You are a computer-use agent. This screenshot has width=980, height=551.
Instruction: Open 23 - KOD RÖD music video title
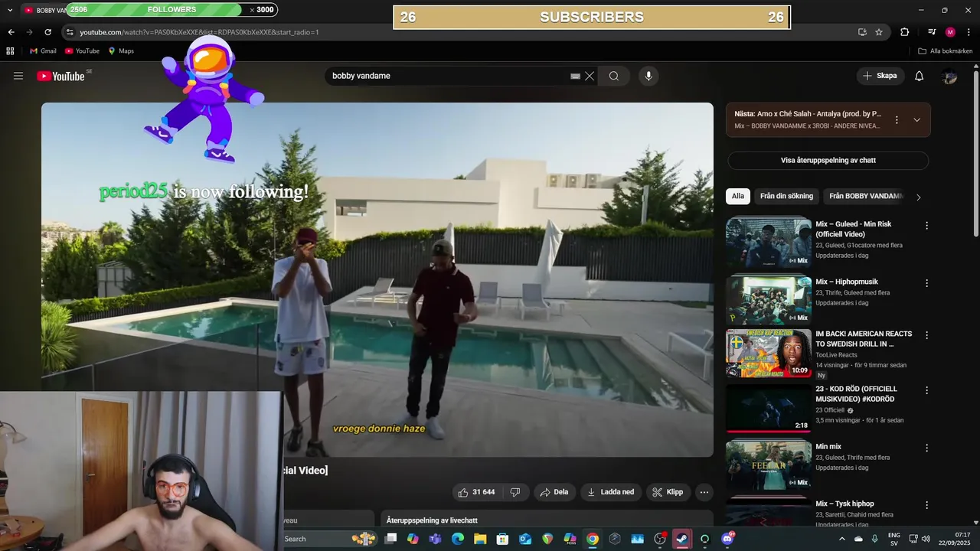pos(855,394)
